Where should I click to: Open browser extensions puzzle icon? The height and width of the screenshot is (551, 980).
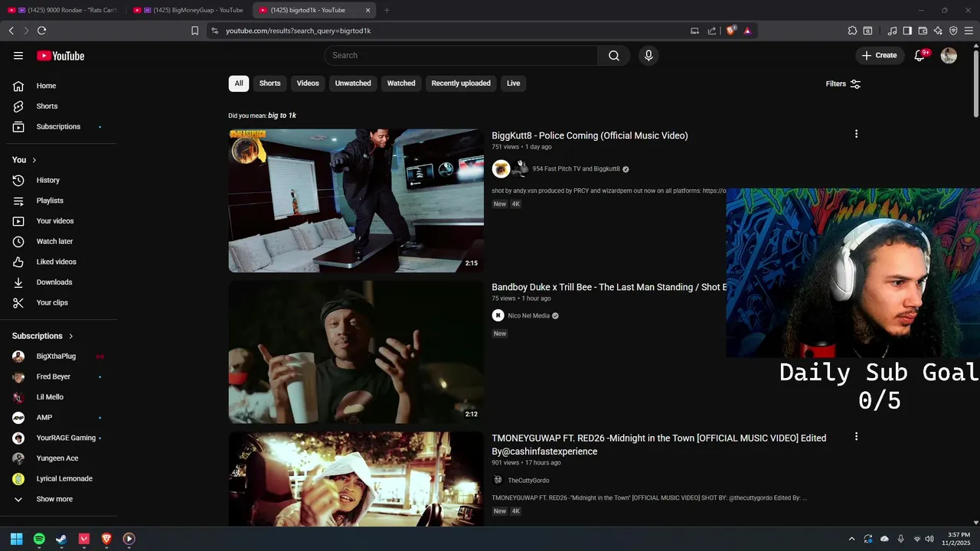pyautogui.click(x=852, y=31)
